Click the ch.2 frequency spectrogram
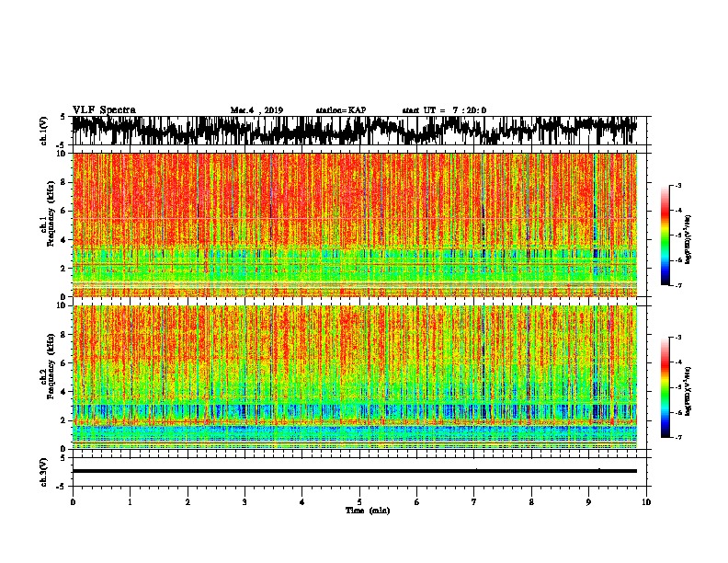The image size is (728, 563). point(355,377)
